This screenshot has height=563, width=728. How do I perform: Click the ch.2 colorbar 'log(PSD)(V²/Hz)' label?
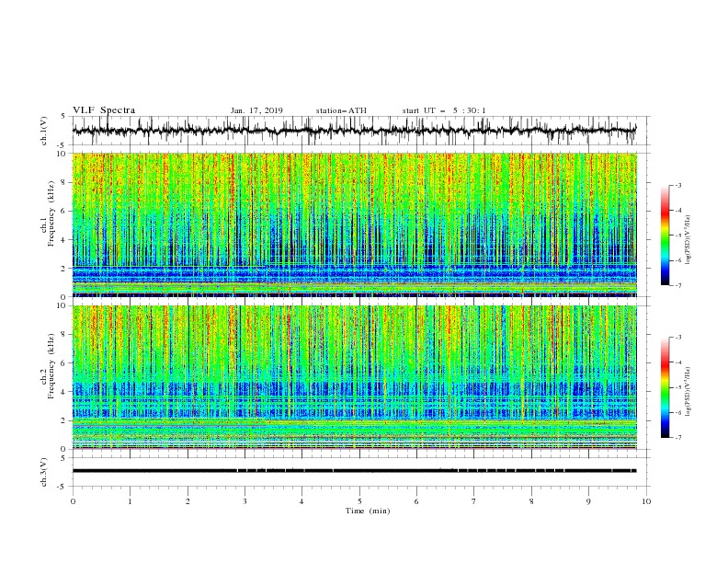tap(688, 392)
